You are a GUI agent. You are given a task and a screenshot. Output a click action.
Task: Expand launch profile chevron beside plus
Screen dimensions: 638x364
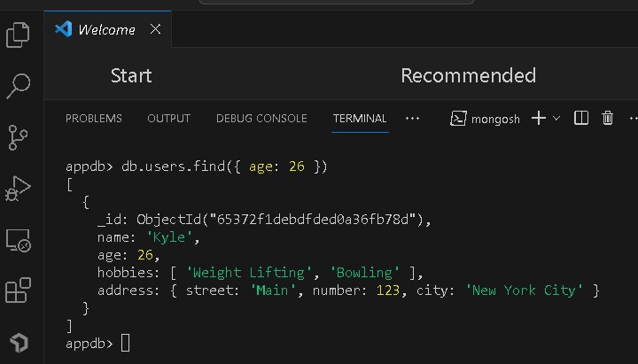556,118
